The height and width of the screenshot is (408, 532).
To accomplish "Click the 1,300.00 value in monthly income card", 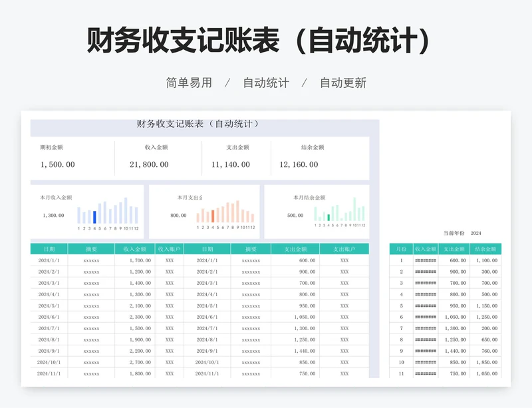I will (x=53, y=216).
